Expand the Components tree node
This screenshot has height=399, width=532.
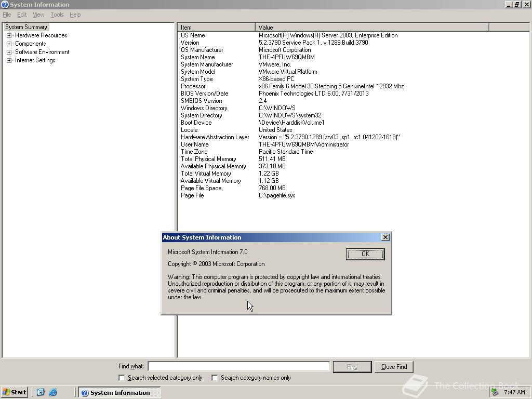9,44
